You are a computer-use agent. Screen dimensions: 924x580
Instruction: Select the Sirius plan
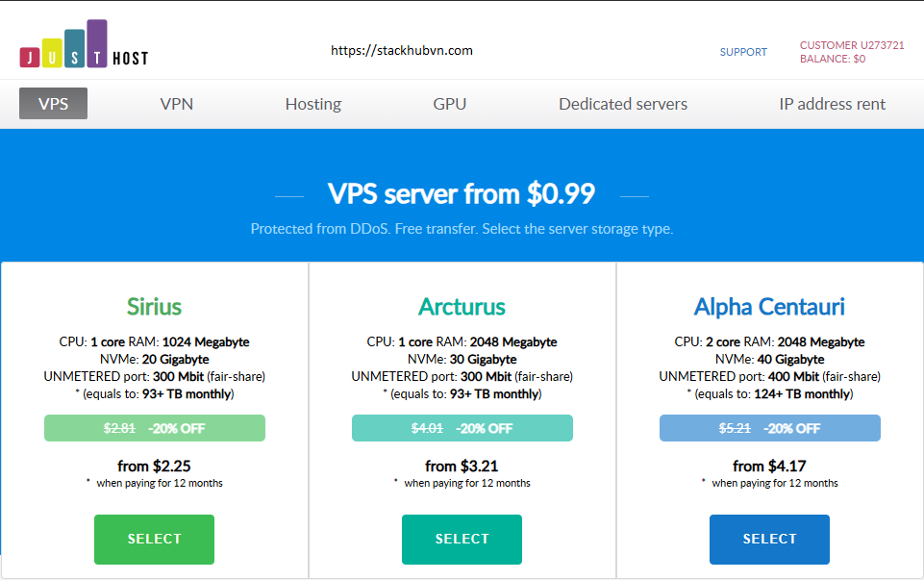[155, 540]
